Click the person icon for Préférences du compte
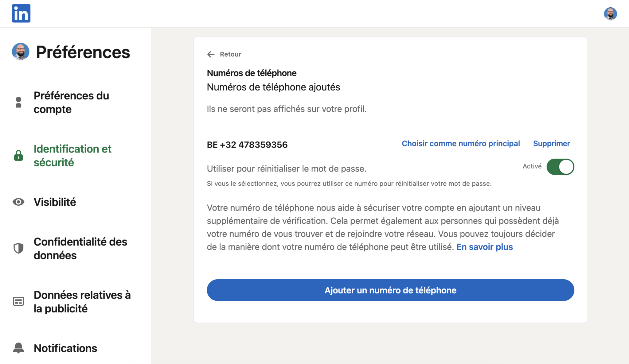This screenshot has height=364, width=629. point(18,102)
